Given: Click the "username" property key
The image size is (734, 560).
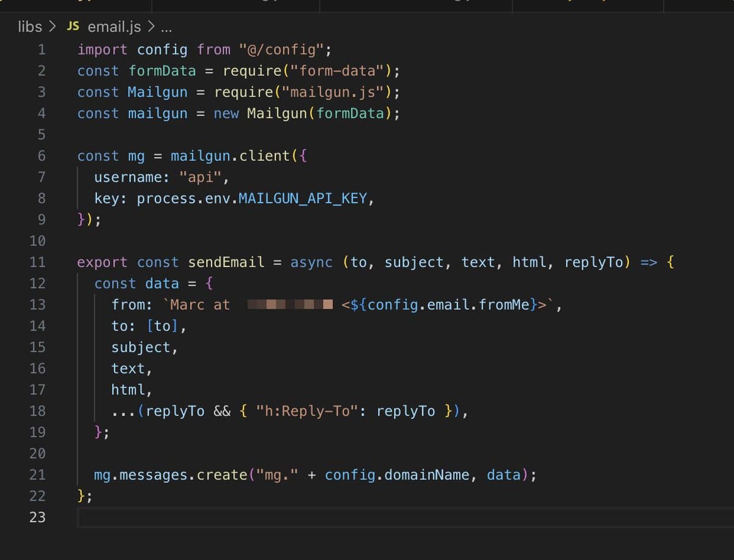Looking at the screenshot, I should click(x=128, y=177).
